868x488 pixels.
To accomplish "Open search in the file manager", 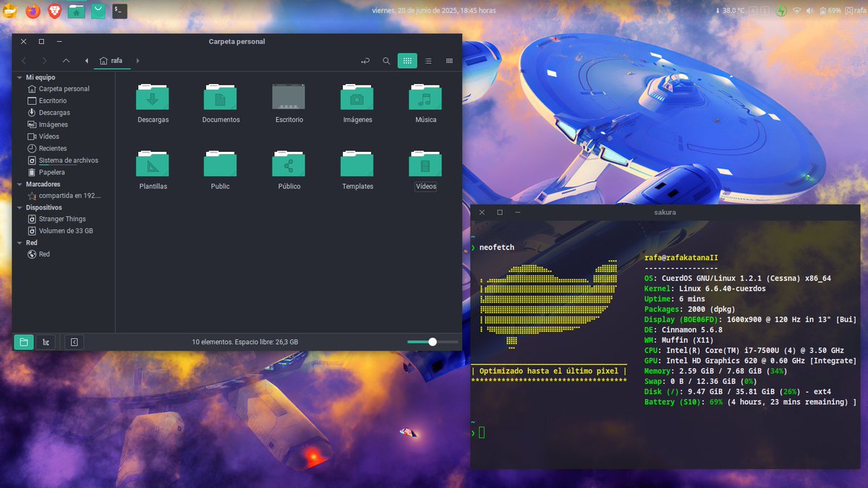I will coord(387,61).
